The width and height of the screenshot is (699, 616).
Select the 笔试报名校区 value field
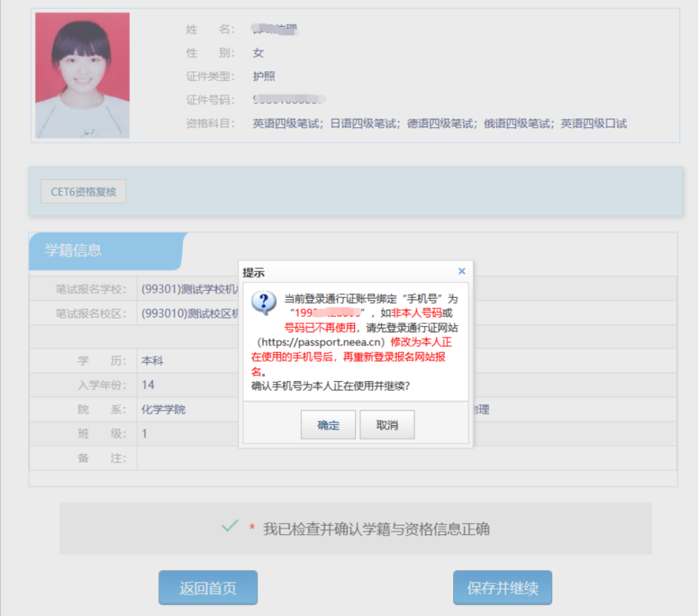(x=189, y=314)
